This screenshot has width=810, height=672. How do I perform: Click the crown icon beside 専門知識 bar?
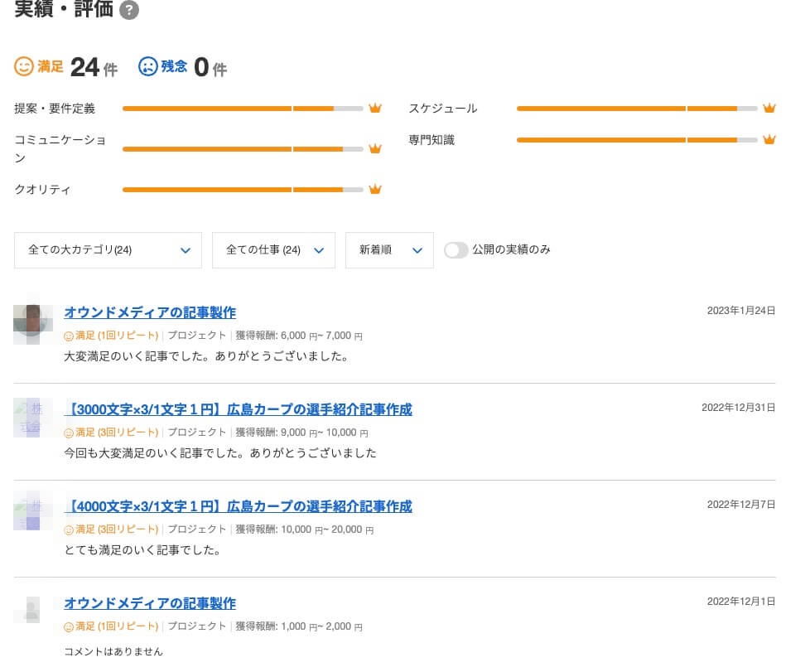[769, 140]
